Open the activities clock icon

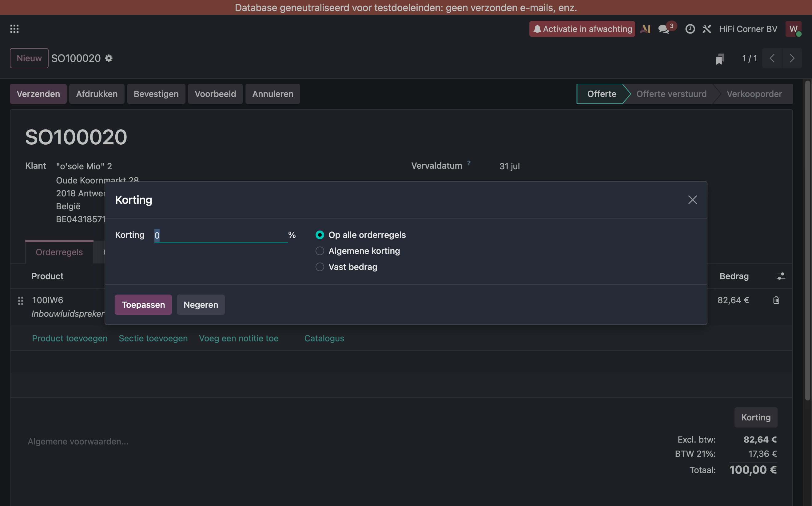coord(690,29)
